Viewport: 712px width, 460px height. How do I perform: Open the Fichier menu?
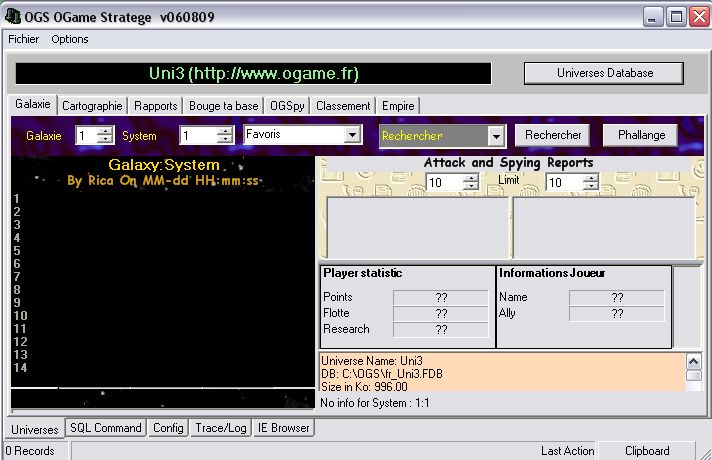(23, 39)
